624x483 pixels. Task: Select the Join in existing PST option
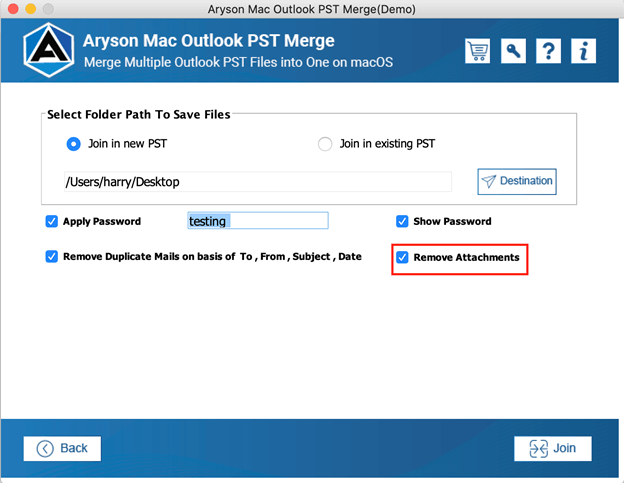point(325,144)
